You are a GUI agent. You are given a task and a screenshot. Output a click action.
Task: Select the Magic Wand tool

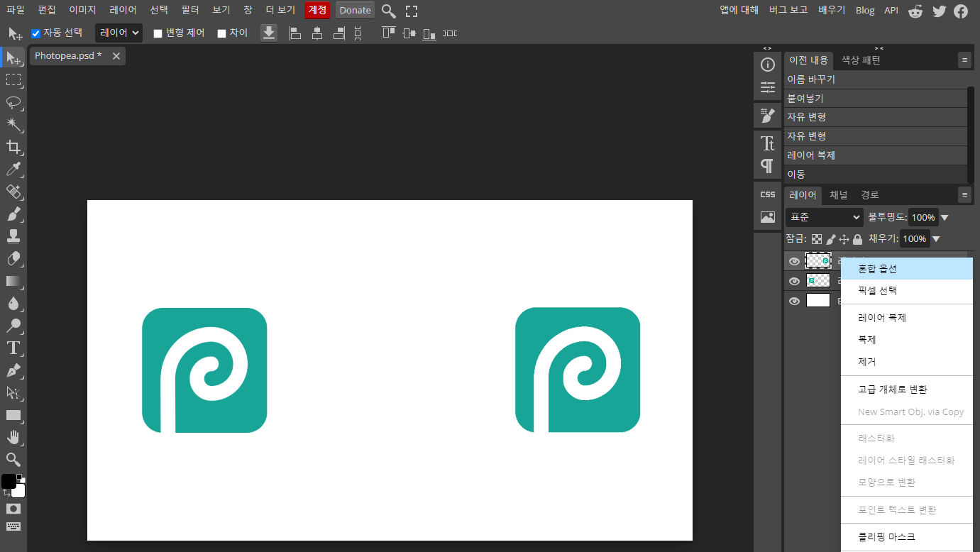13,124
